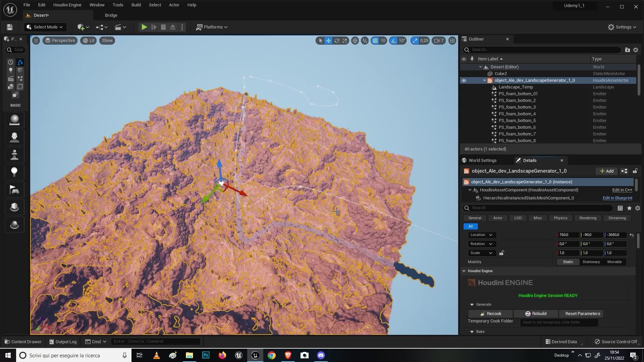Screen dimensions: 644x362
Task: Toggle grid snapping in the viewport toolbar
Action: tap(375, 41)
